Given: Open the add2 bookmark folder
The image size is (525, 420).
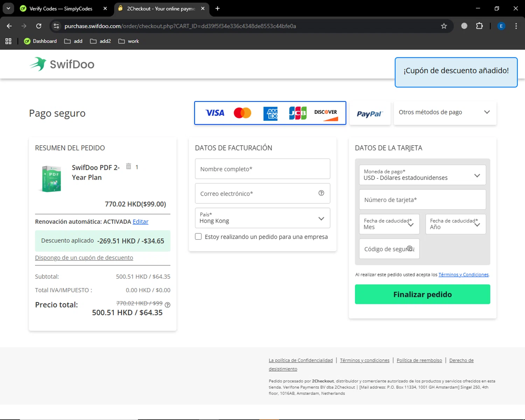Looking at the screenshot, I should pyautogui.click(x=100, y=41).
